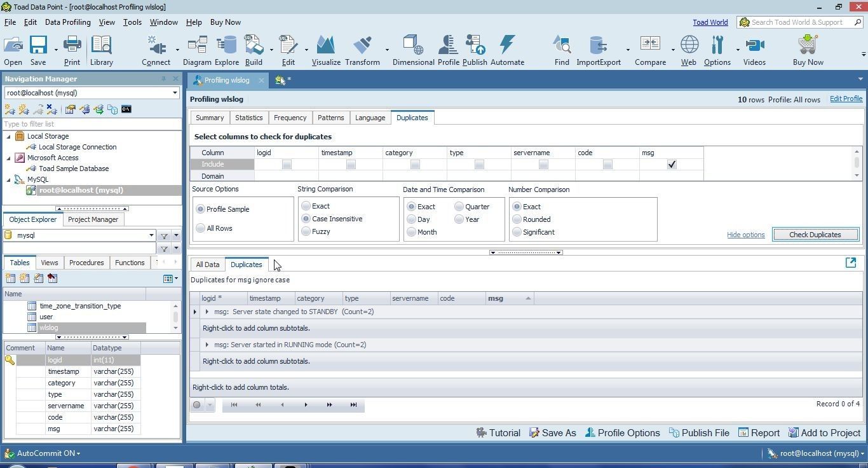Collapse the MySQL tree node

(9, 179)
